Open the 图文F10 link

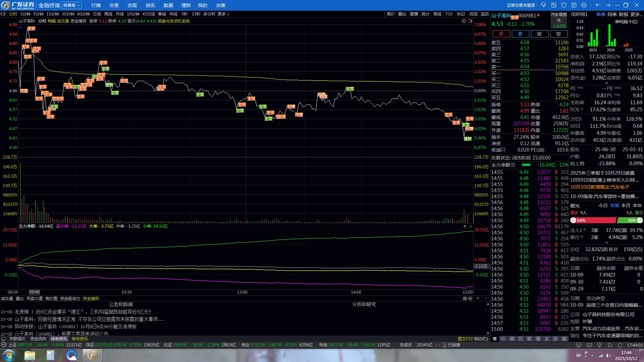(465, 339)
